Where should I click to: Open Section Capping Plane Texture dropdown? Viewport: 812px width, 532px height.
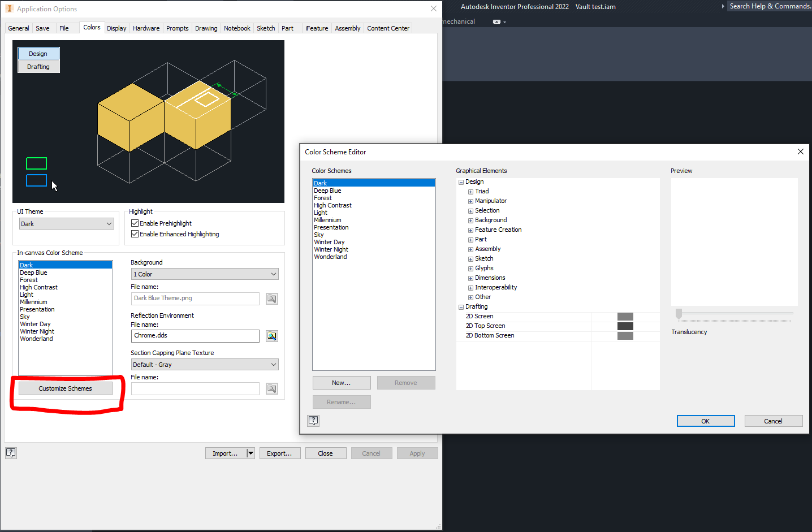(205, 365)
